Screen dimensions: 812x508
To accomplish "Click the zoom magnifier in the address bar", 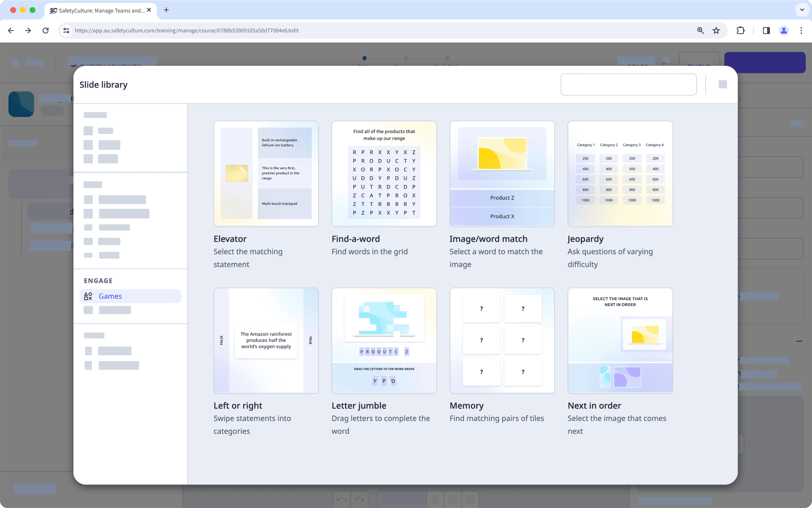I will coord(700,30).
